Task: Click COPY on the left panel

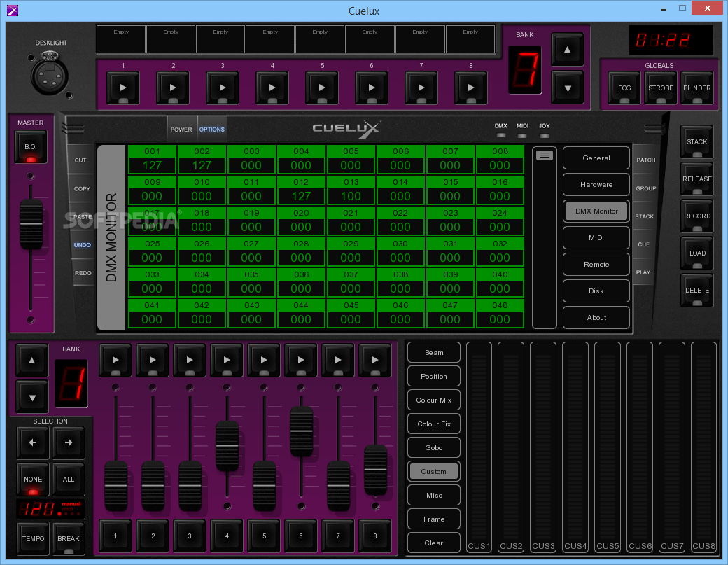Action: pos(82,188)
